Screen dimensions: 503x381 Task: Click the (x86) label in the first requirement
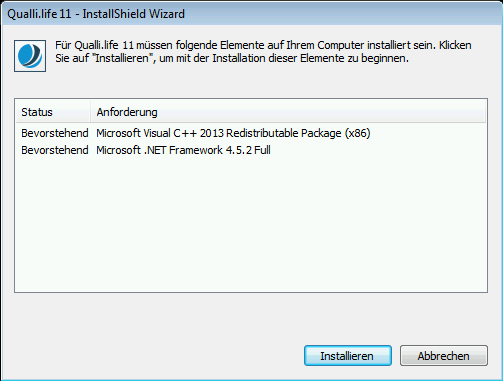[x=358, y=133]
